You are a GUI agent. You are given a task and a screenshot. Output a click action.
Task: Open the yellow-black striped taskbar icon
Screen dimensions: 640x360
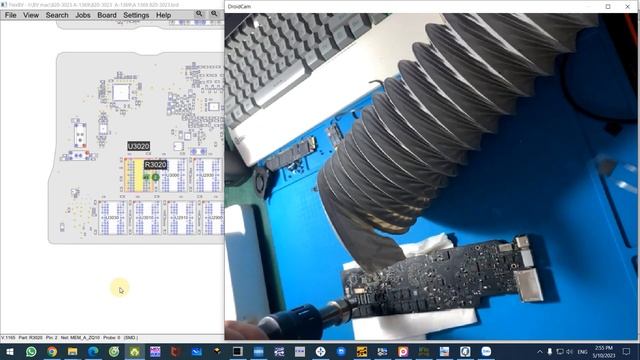[362, 351]
